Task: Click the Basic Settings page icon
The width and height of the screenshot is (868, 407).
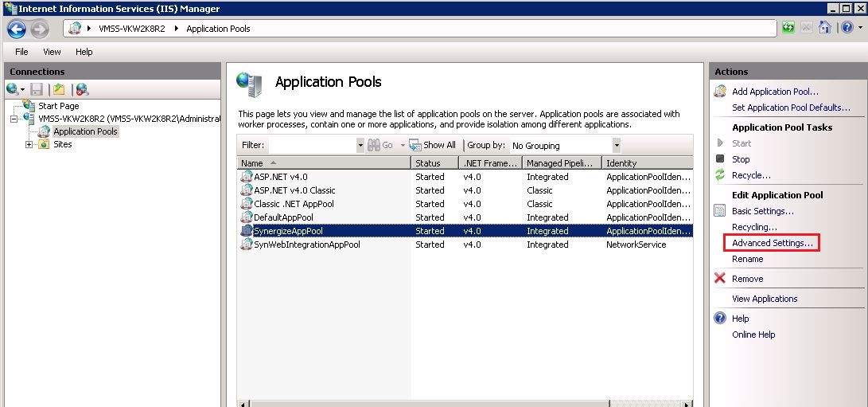Action: point(720,211)
